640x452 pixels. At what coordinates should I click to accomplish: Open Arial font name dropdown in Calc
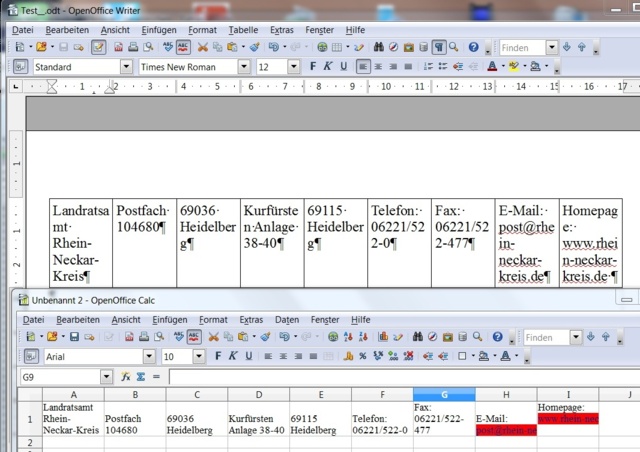point(149,356)
